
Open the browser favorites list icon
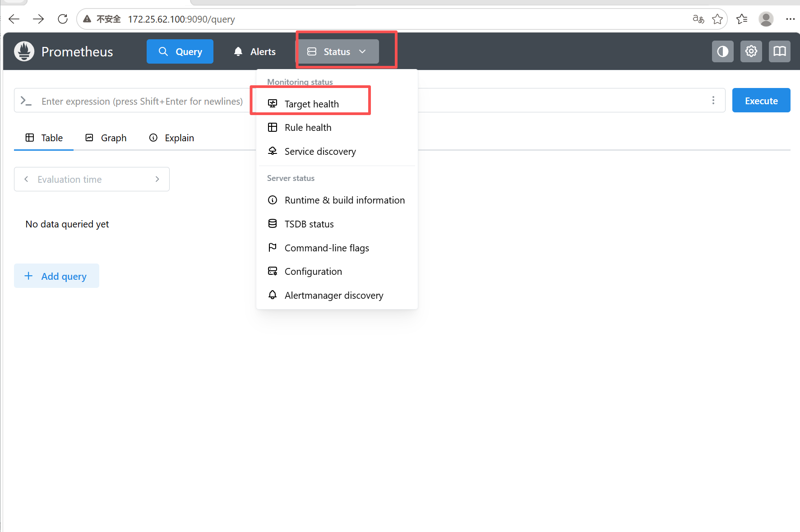pyautogui.click(x=742, y=19)
